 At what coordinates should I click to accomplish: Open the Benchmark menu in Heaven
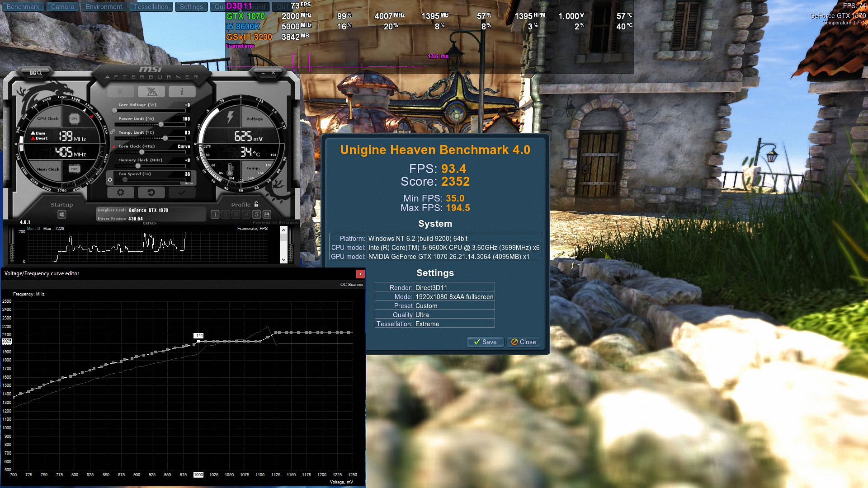(23, 7)
